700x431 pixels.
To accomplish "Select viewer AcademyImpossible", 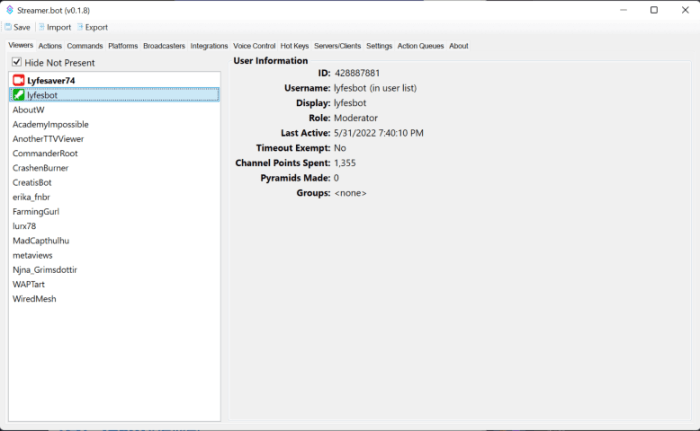I will [114, 124].
